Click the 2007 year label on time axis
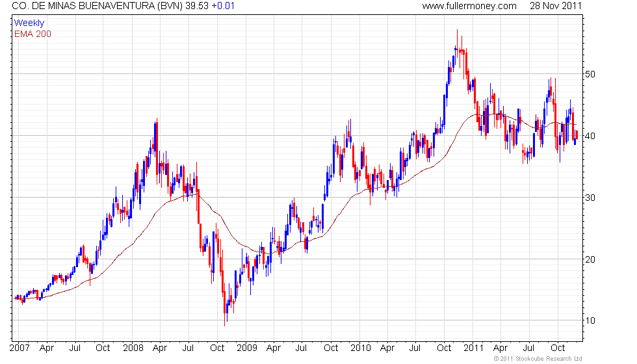637x364 pixels. click(x=19, y=348)
